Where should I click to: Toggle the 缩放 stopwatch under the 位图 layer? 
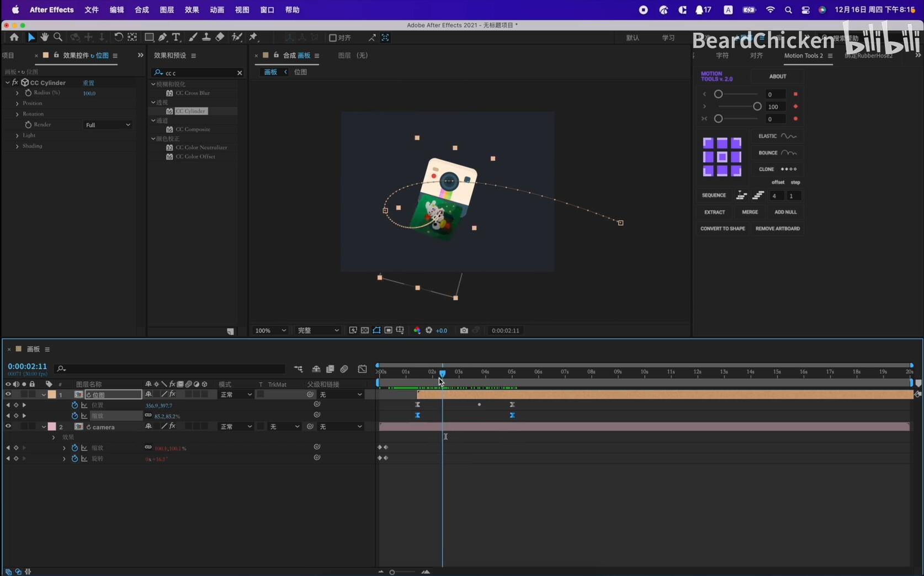(75, 416)
